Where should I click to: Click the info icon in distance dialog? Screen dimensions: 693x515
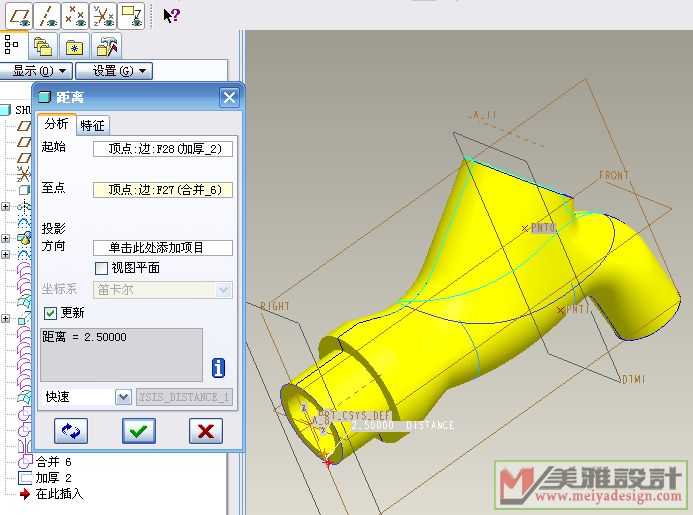pos(219,368)
